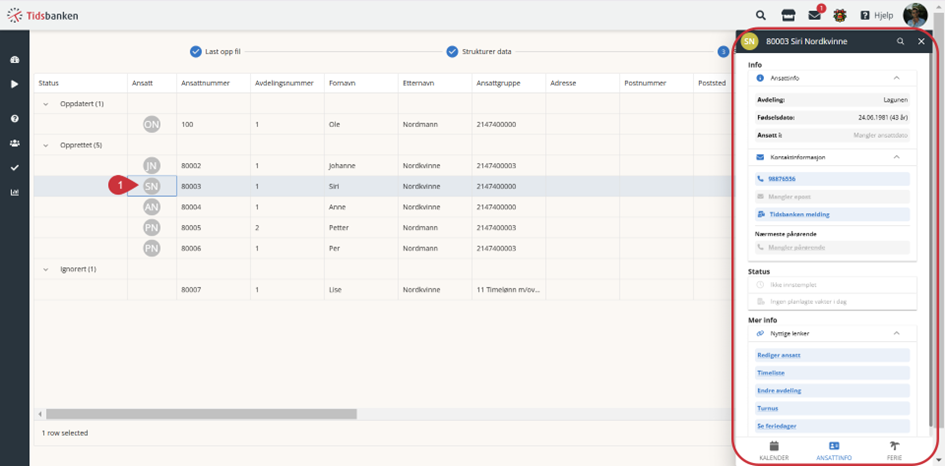Screen dimensions: 945x466
Task: Collapse the Nyttige lenker section
Action: [896, 333]
